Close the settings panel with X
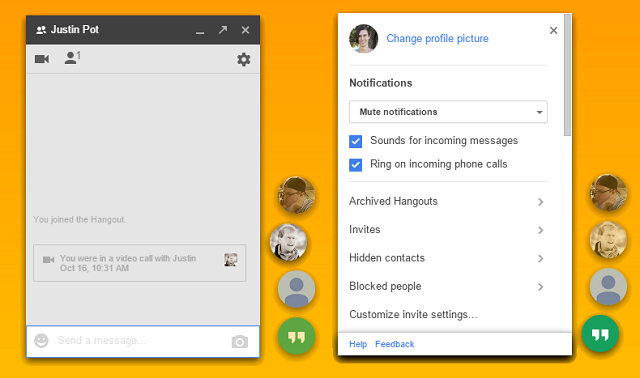 (x=553, y=30)
